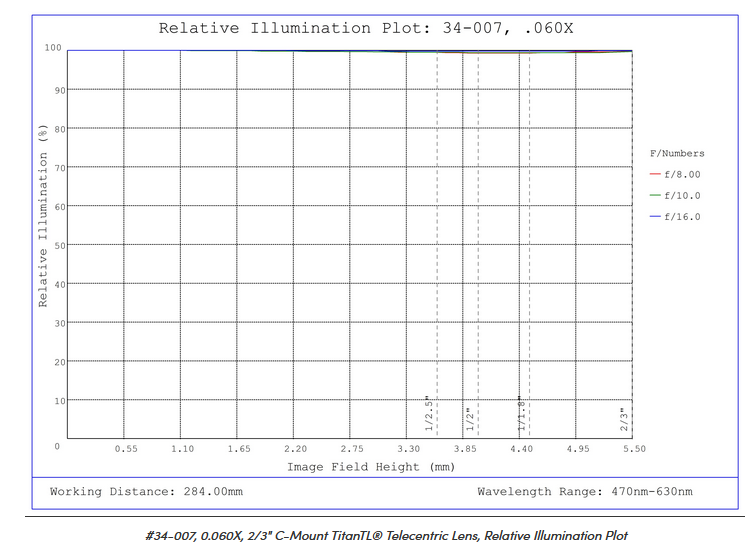Click the 1/2.5" sensor format marker
This screenshot has height=550, width=753.
tap(429, 412)
